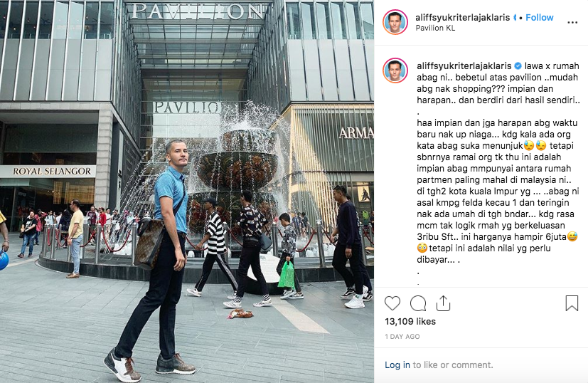Click the Royal Selangor storefront in photo
The height and width of the screenshot is (383, 588).
52,172
